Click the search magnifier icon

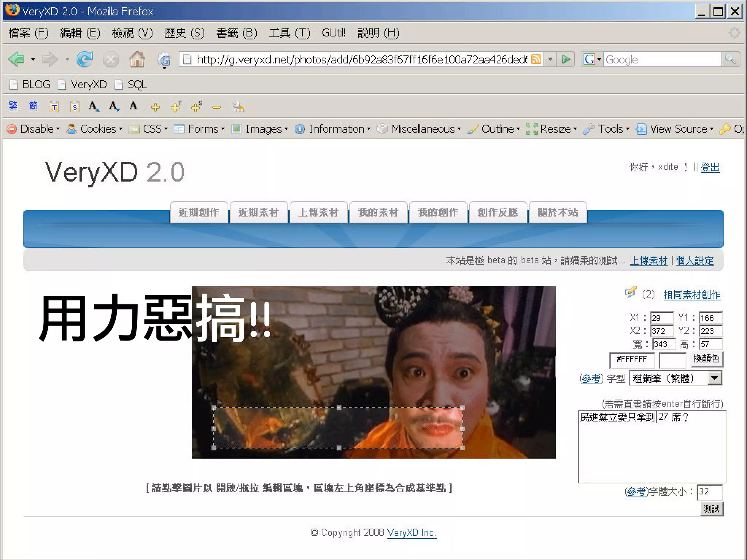point(730,59)
